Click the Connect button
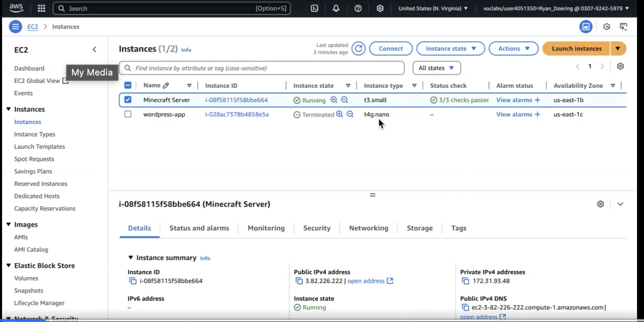 (391, 48)
